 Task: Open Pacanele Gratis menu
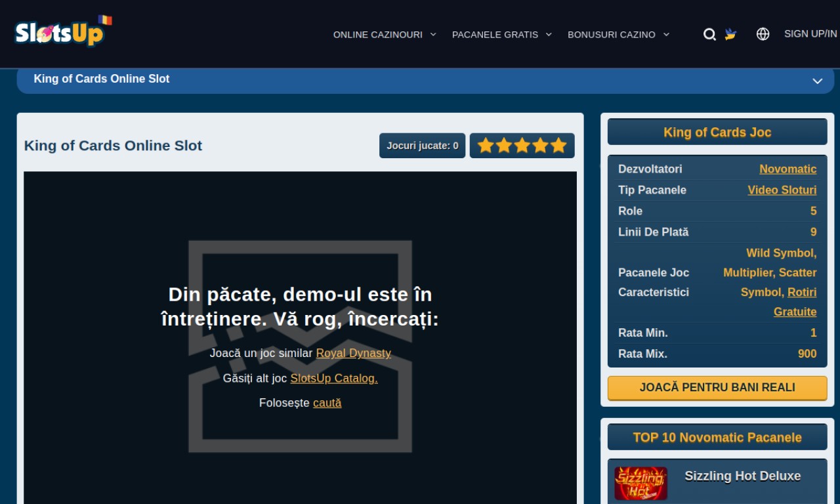click(495, 35)
